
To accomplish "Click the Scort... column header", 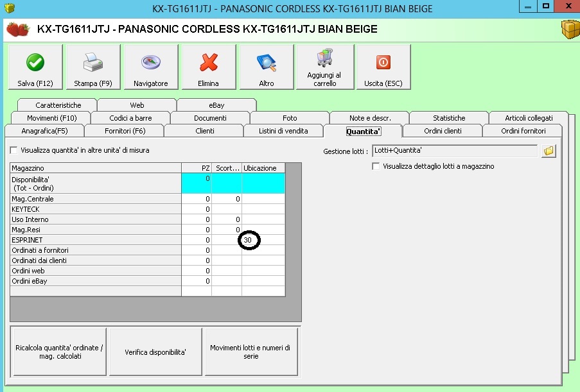I will click(x=227, y=168).
